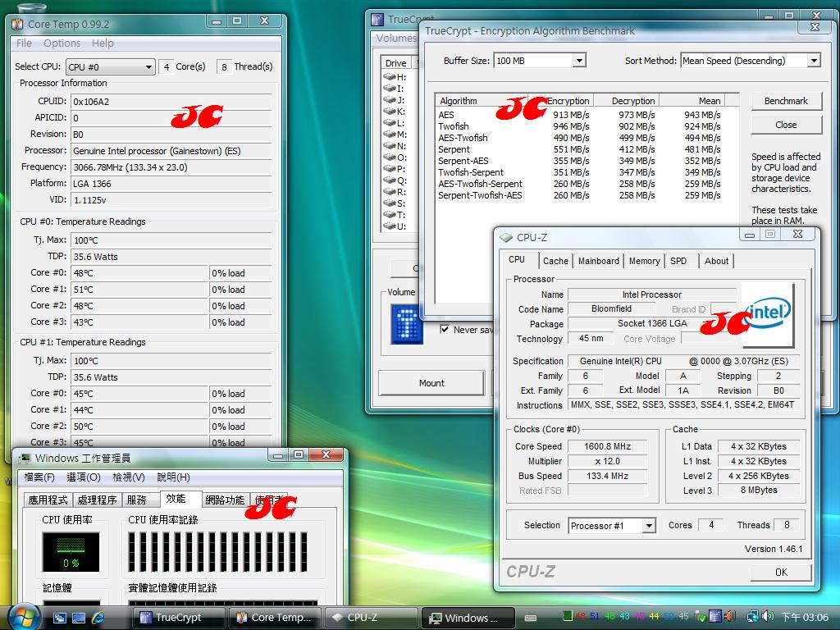Open the volume speaker tray icon
The height and width of the screenshot is (630, 840).
767,617
